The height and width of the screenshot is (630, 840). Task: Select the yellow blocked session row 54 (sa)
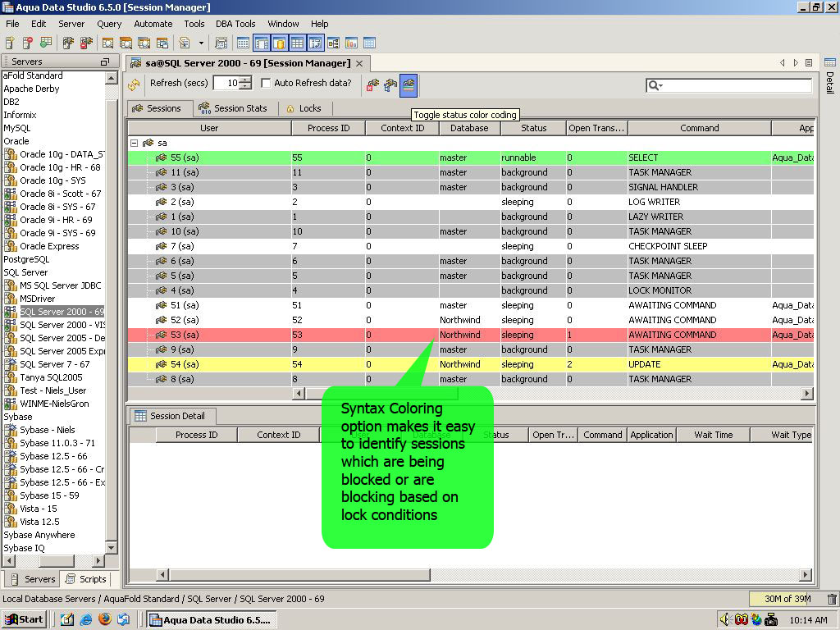point(471,364)
